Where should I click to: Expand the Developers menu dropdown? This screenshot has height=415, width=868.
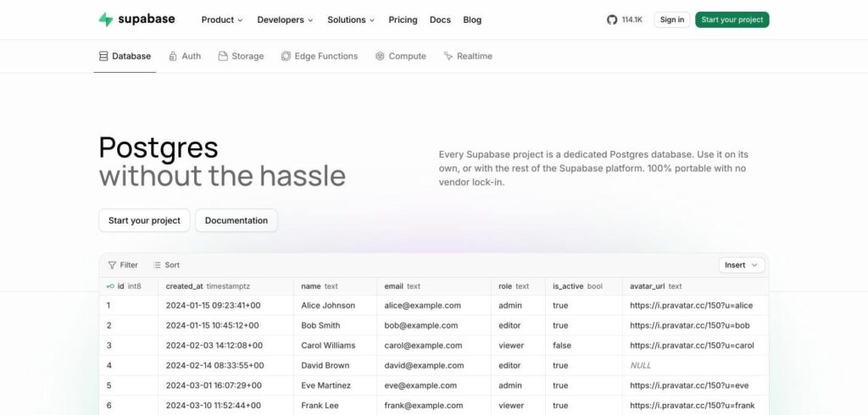coord(285,20)
